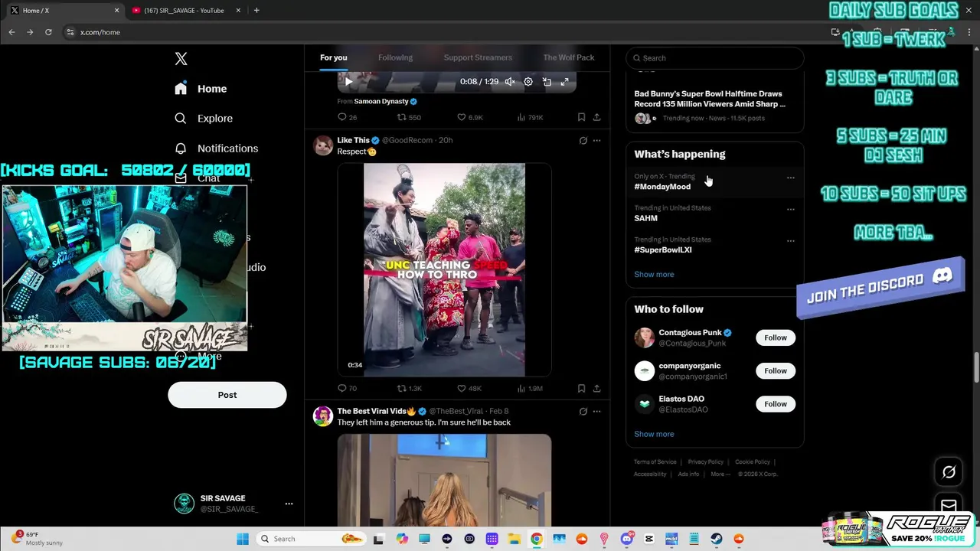Play the Samoan Dynasty video

pos(348,82)
